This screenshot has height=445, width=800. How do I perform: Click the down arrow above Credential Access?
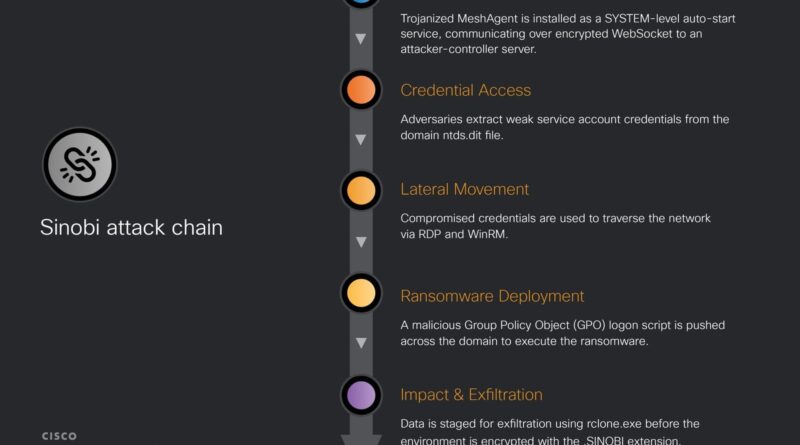click(x=361, y=39)
